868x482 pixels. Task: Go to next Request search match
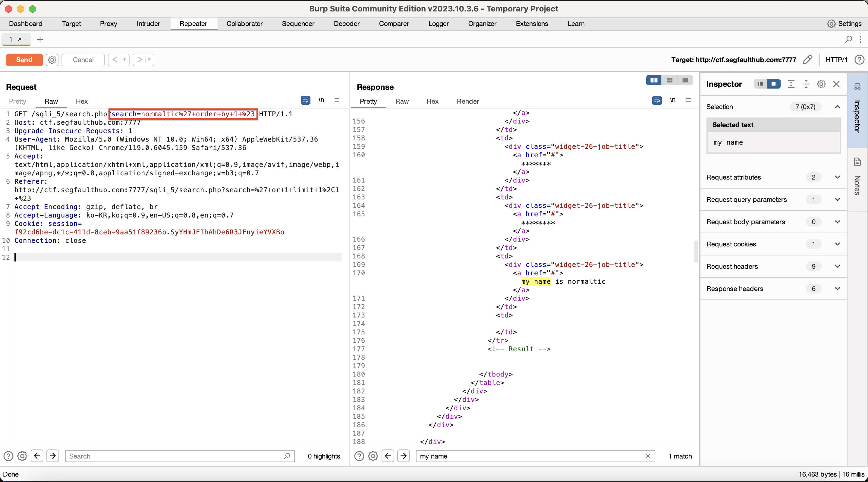(x=53, y=456)
